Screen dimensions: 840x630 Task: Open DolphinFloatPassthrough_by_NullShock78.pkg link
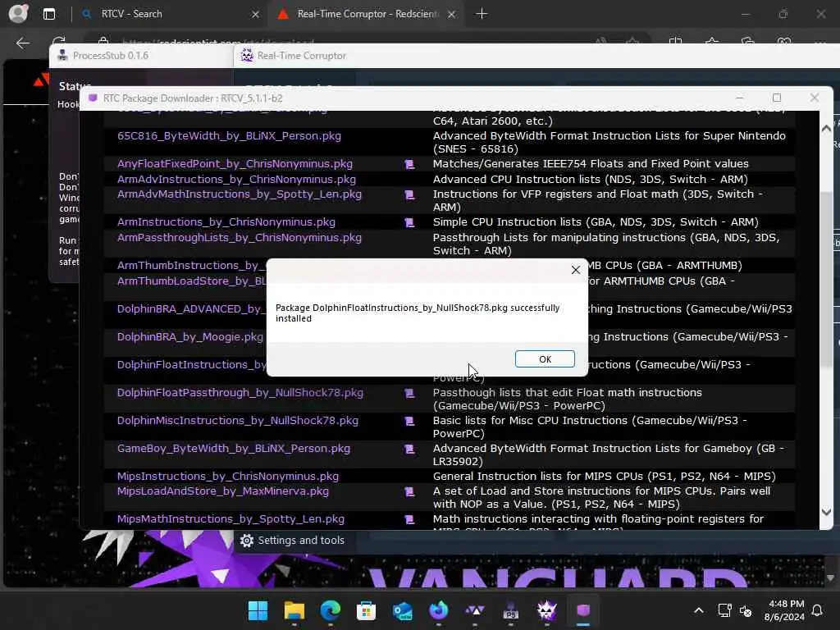[240, 393]
